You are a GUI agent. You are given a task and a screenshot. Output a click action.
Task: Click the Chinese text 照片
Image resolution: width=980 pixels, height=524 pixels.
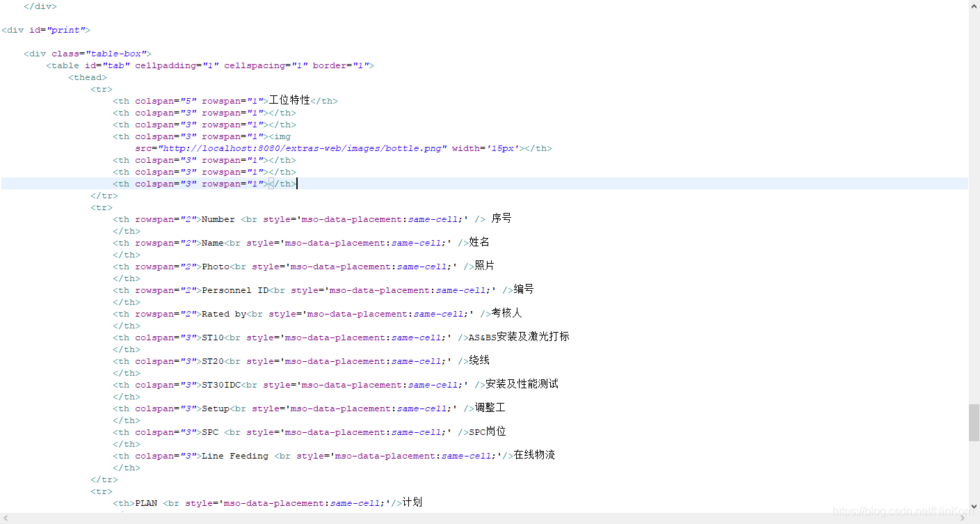coord(485,266)
